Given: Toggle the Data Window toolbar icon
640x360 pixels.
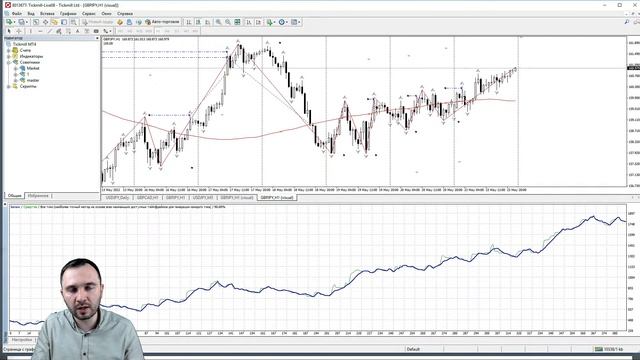Looking at the screenshot, I should point(45,22).
